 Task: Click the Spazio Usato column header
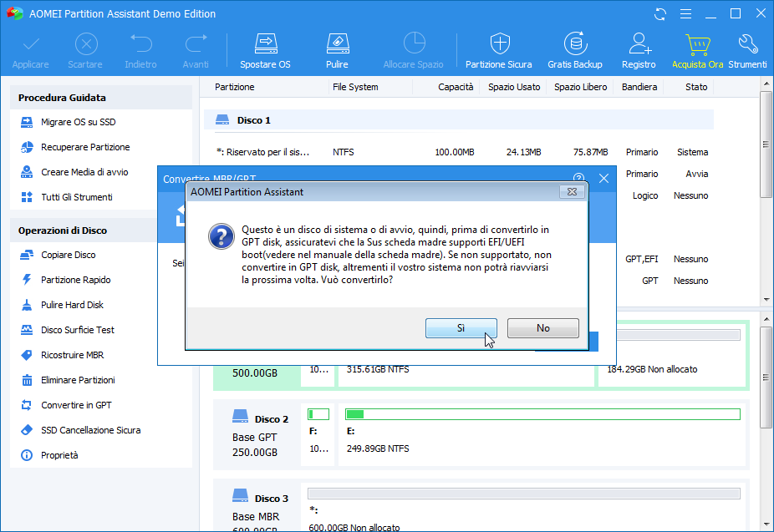(514, 87)
